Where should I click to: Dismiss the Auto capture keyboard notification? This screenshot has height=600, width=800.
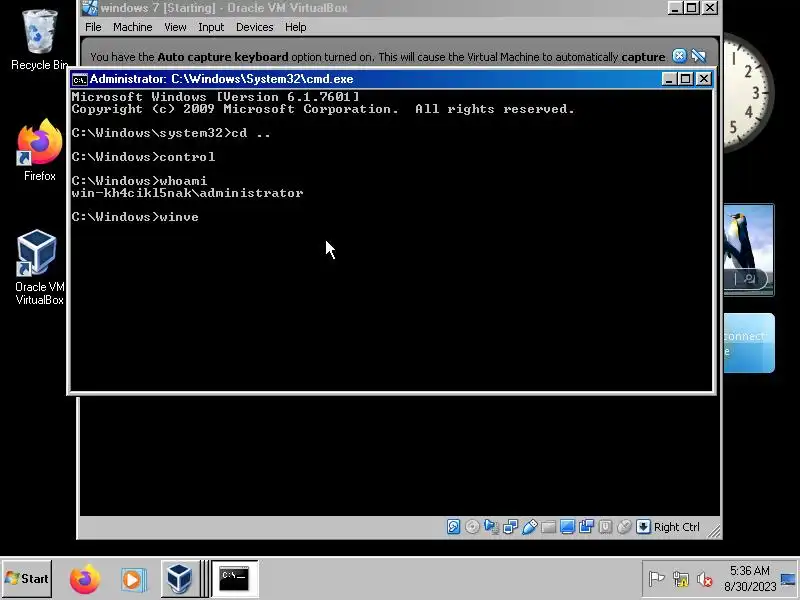click(679, 56)
